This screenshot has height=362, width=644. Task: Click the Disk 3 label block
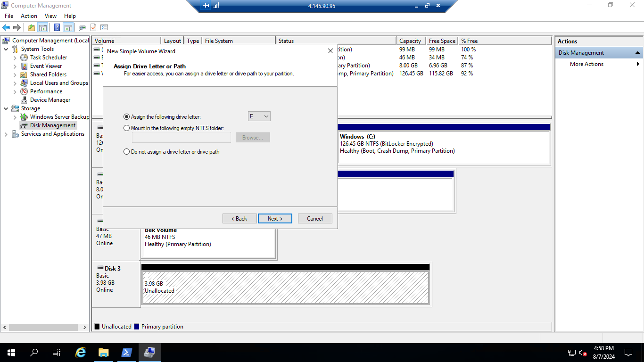click(116, 284)
